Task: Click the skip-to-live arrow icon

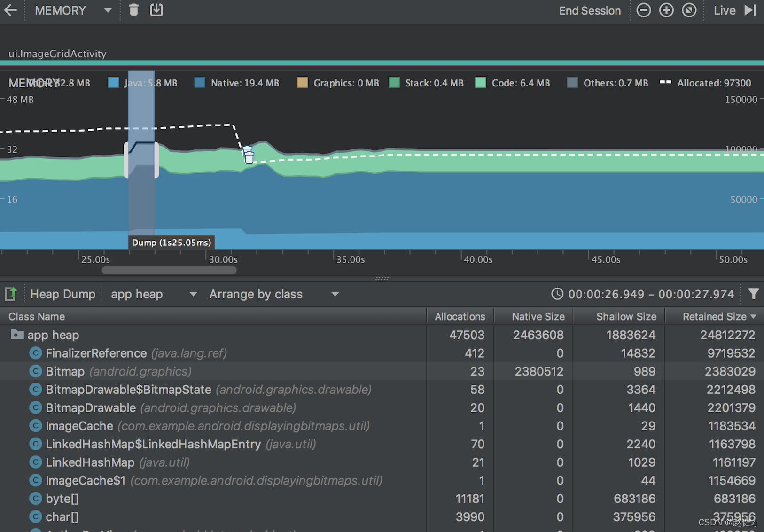Action: coord(750,10)
